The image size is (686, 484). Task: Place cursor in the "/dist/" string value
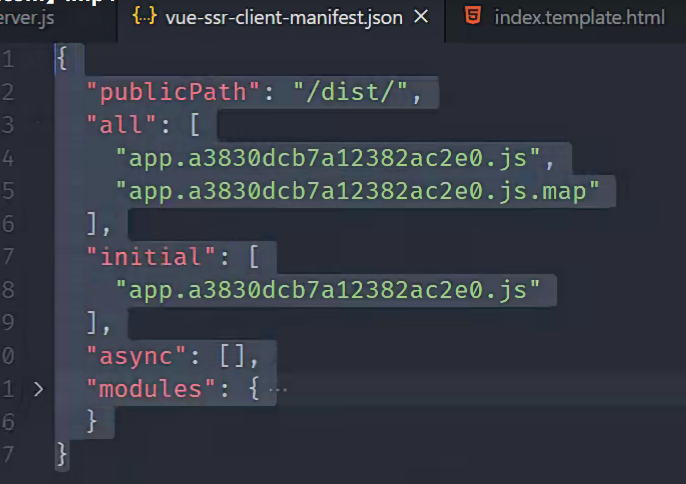(351, 93)
